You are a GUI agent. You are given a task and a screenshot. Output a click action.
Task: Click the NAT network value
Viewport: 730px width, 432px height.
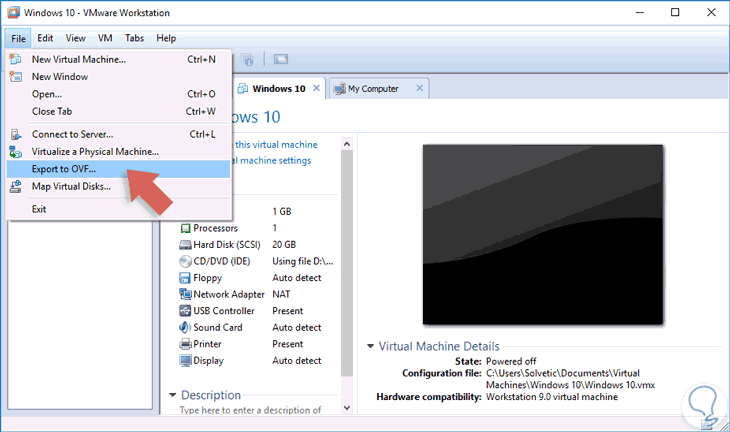point(281,294)
